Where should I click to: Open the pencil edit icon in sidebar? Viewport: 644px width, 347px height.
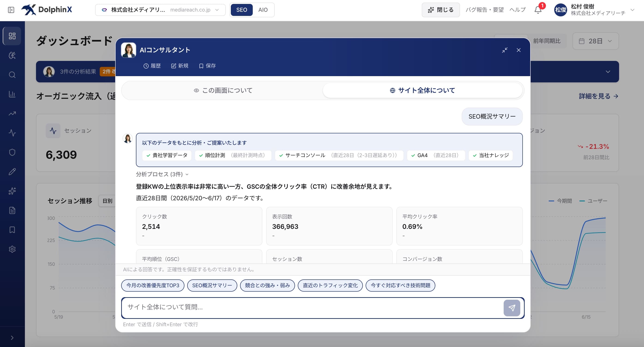pyautogui.click(x=12, y=172)
